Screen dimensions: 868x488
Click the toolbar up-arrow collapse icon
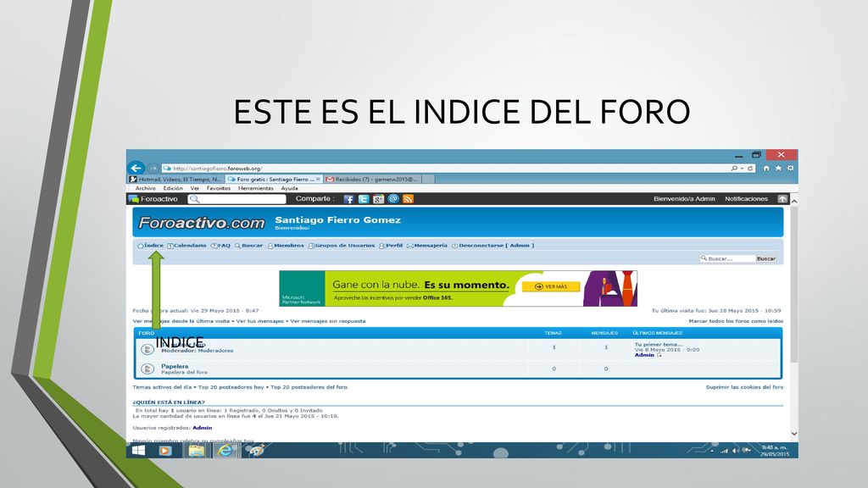pyautogui.click(x=782, y=198)
